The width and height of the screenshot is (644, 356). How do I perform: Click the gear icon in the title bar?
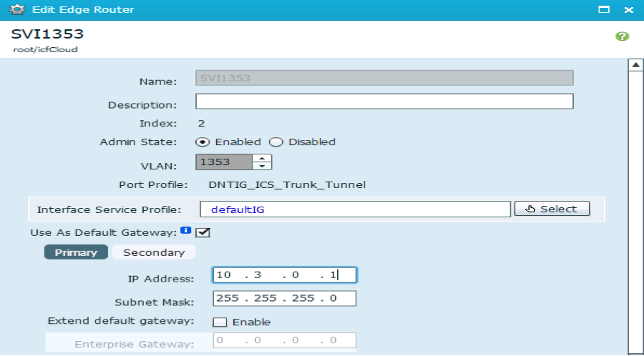12,10
